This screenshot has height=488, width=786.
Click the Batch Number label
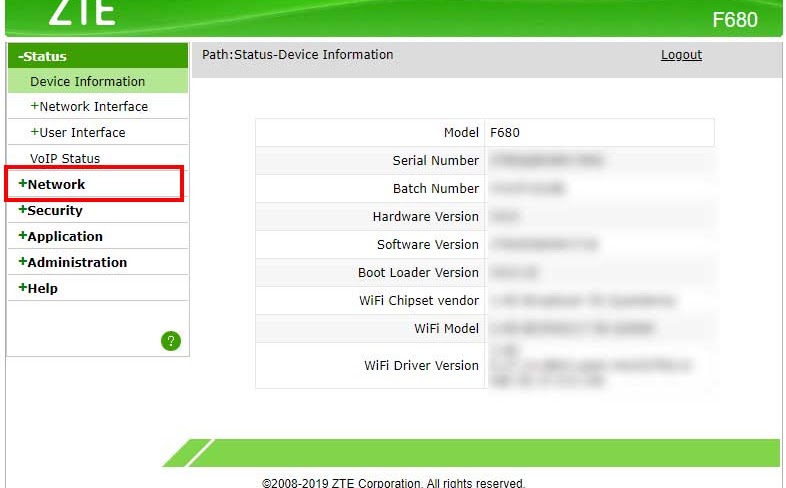[436, 189]
